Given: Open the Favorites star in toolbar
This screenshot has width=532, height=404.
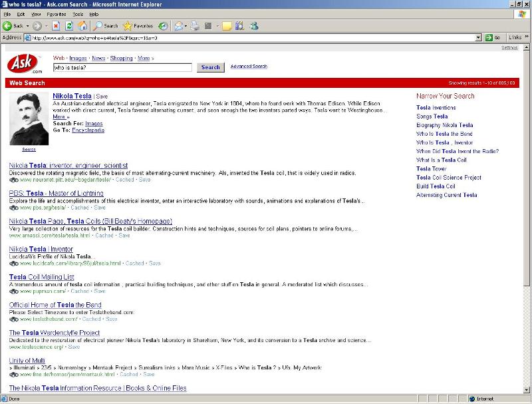Looking at the screenshot, I should (127, 26).
